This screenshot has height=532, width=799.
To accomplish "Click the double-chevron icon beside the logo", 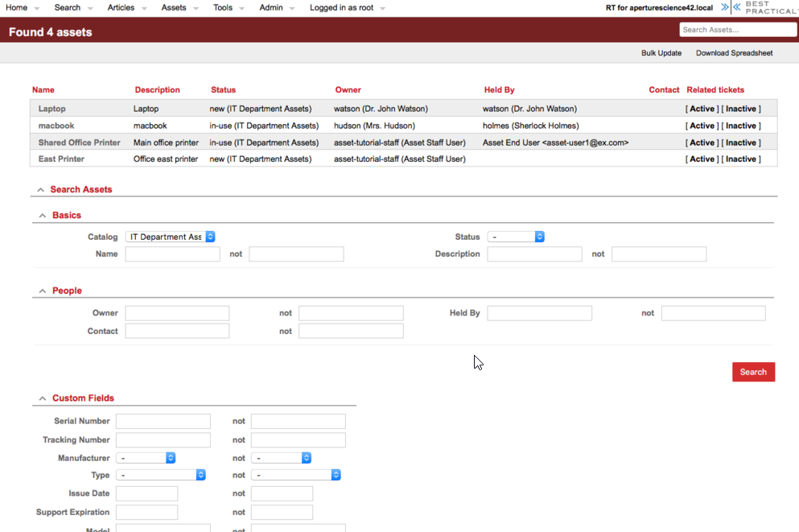I will pos(731,7).
